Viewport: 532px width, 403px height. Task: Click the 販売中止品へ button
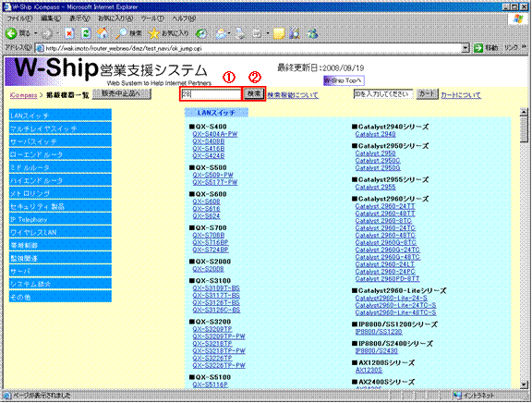pyautogui.click(x=122, y=93)
